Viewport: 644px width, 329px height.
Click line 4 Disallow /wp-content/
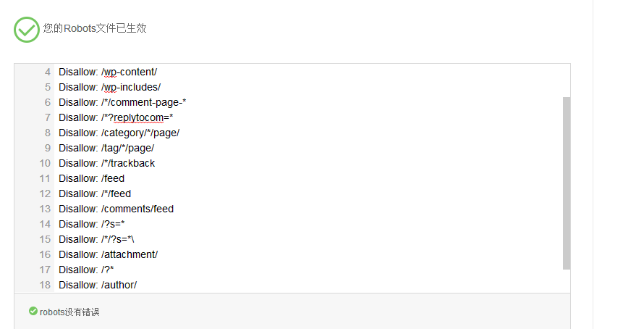(x=108, y=72)
